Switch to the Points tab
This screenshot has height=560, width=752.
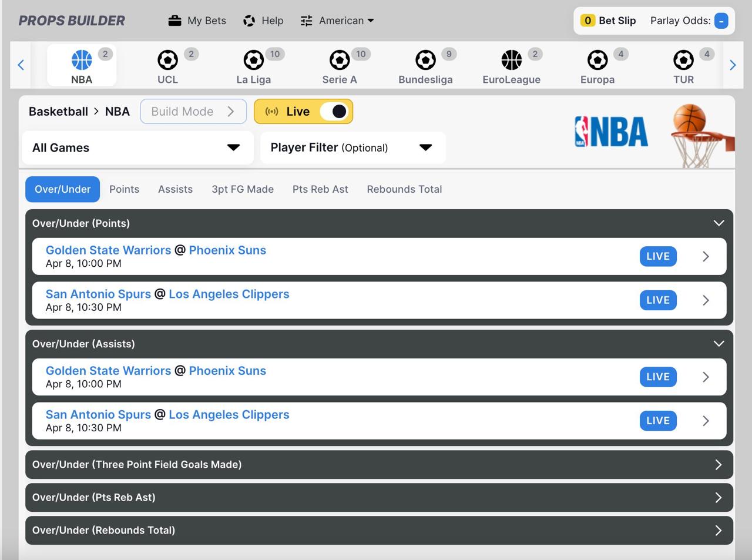tap(125, 189)
